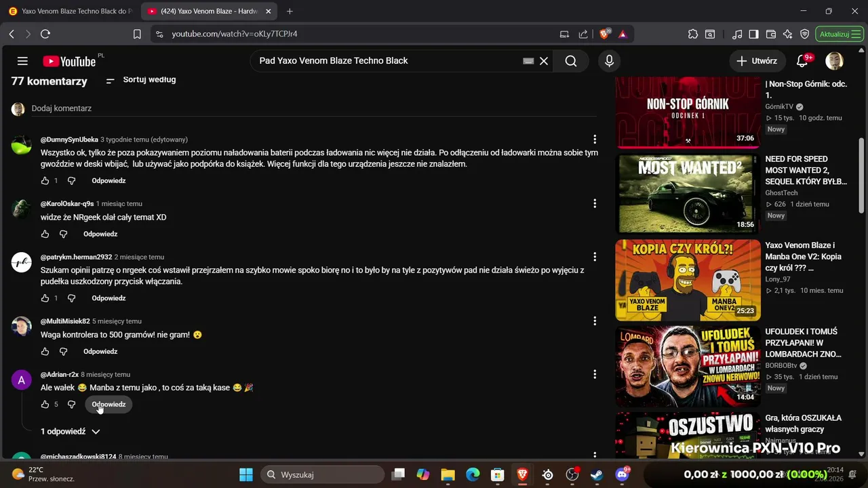Open the more-actions menu for @DumnySynUbeka's comment
Viewport: 868px width, 488px height.
click(595, 139)
